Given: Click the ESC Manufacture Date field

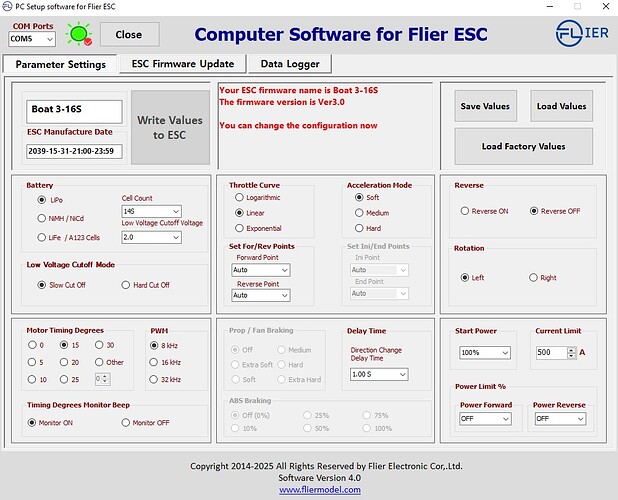Looking at the screenshot, I should point(74,152).
